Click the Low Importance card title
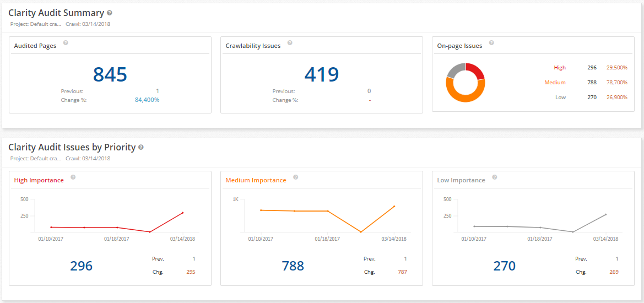The image size is (644, 303). (461, 180)
